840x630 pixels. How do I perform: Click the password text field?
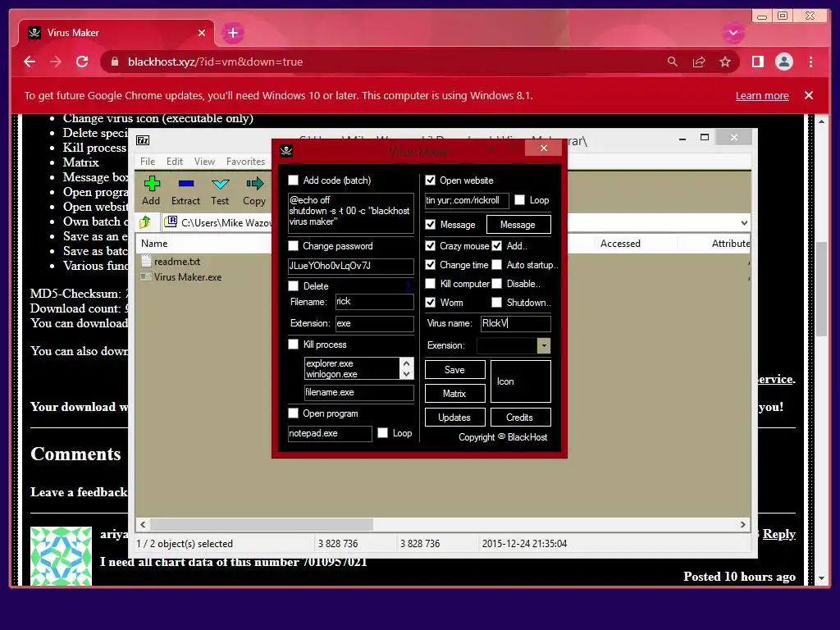pos(350,266)
